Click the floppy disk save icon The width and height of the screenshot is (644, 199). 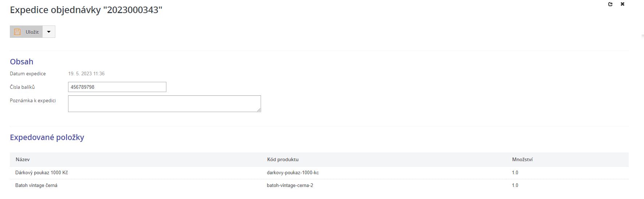tap(17, 32)
